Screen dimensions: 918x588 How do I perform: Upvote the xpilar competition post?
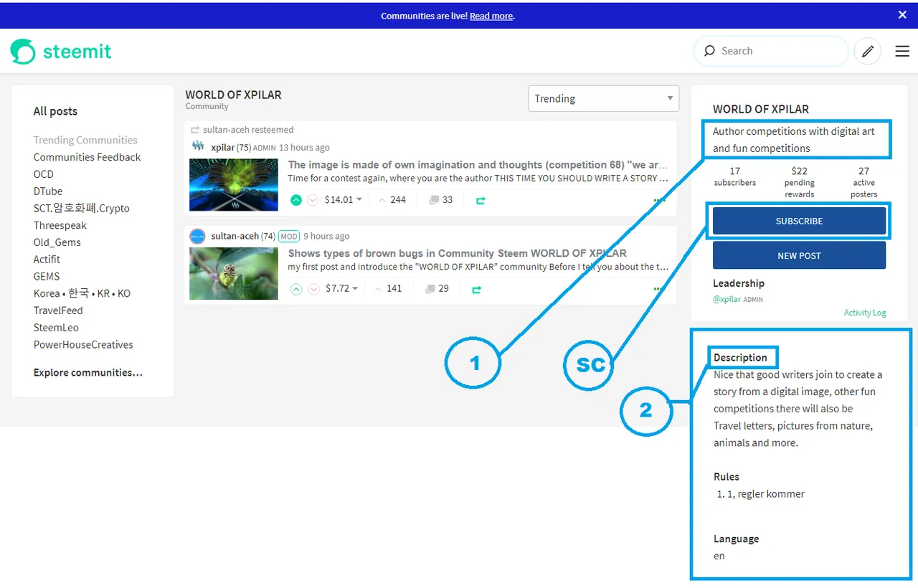click(x=296, y=200)
